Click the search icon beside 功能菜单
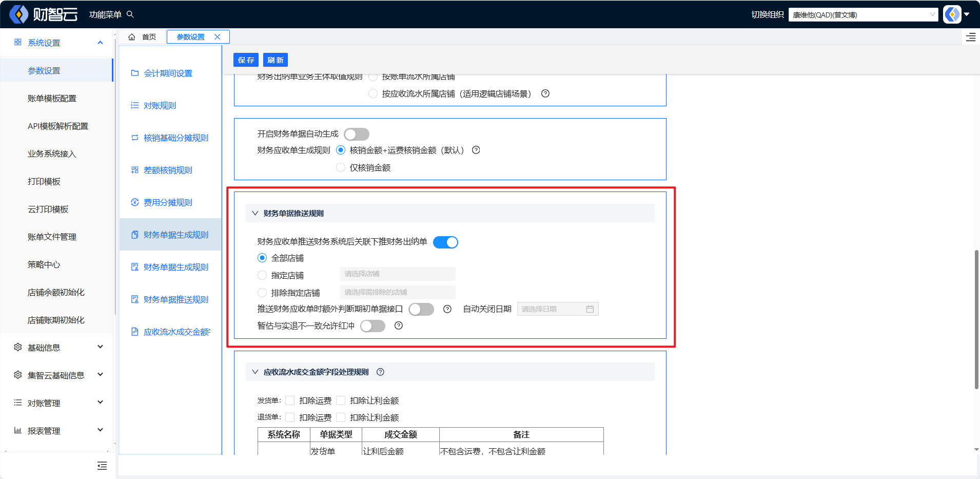Image resolution: width=980 pixels, height=479 pixels. 130,14
